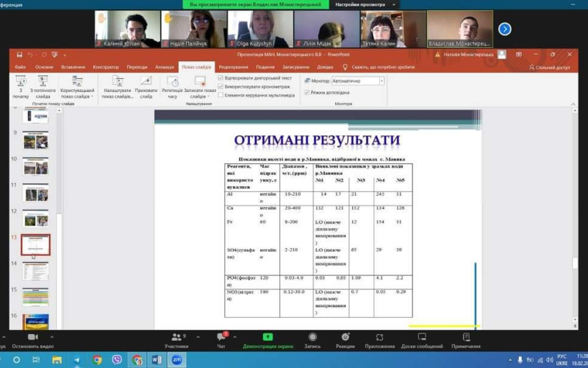Select slide 12 thumbnail
Image resolution: width=588 pixels, height=368 pixels.
[x=35, y=219]
